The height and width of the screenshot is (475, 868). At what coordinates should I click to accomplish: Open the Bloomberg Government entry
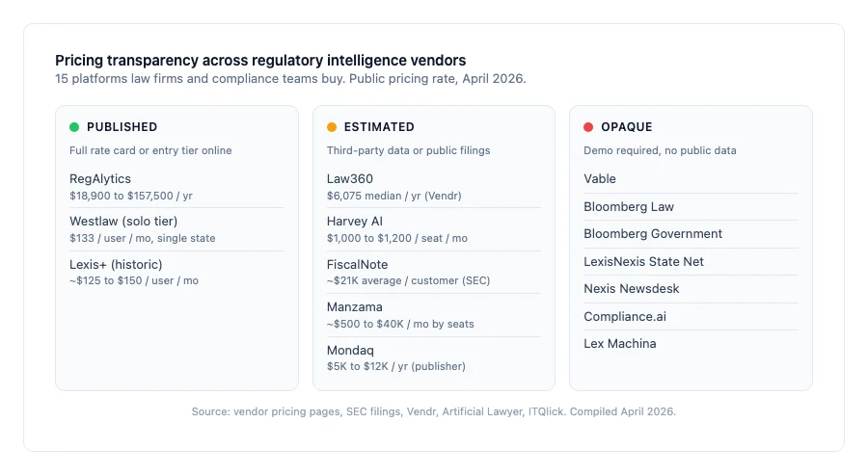click(x=653, y=234)
